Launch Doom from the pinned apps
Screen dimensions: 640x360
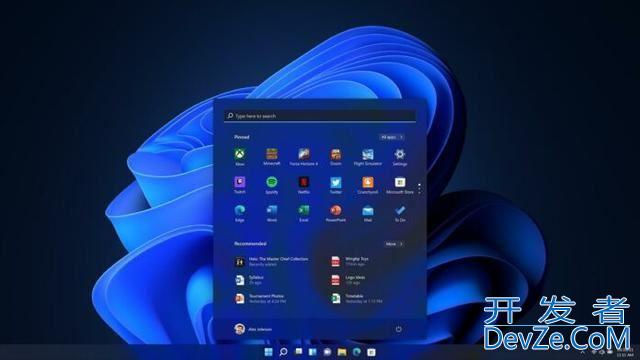point(336,157)
